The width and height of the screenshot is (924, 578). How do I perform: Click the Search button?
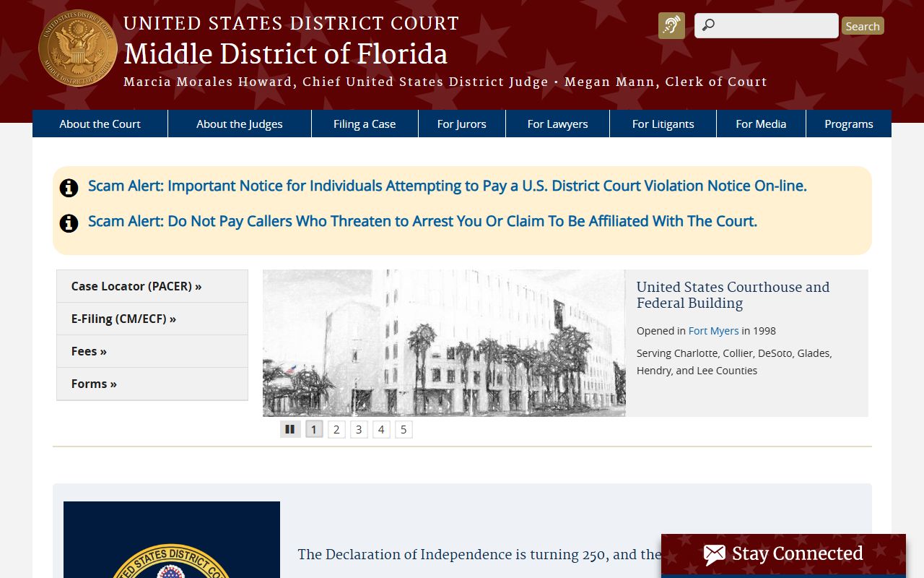(x=863, y=26)
